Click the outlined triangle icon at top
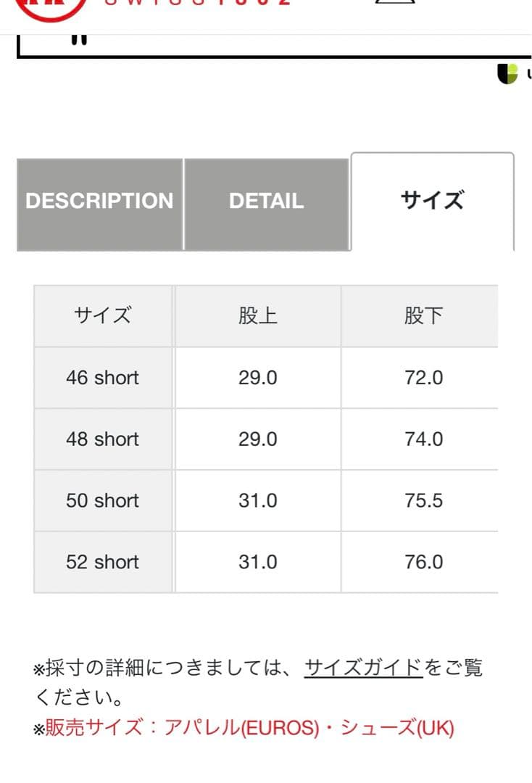The height and width of the screenshot is (783, 532). tap(392, 4)
